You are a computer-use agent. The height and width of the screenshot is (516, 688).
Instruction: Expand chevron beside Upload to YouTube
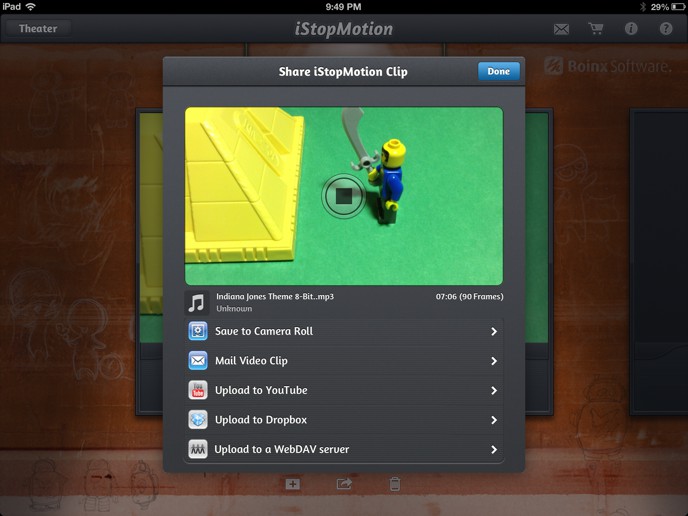(494, 390)
